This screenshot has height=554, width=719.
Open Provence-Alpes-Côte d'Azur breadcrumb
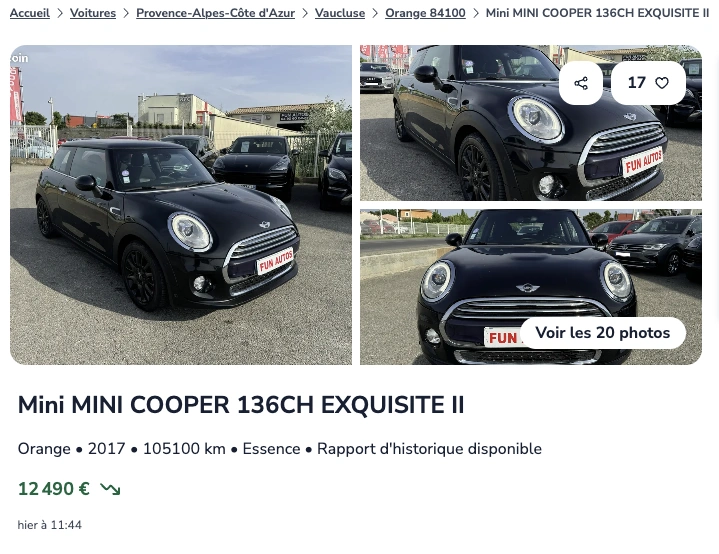[216, 13]
